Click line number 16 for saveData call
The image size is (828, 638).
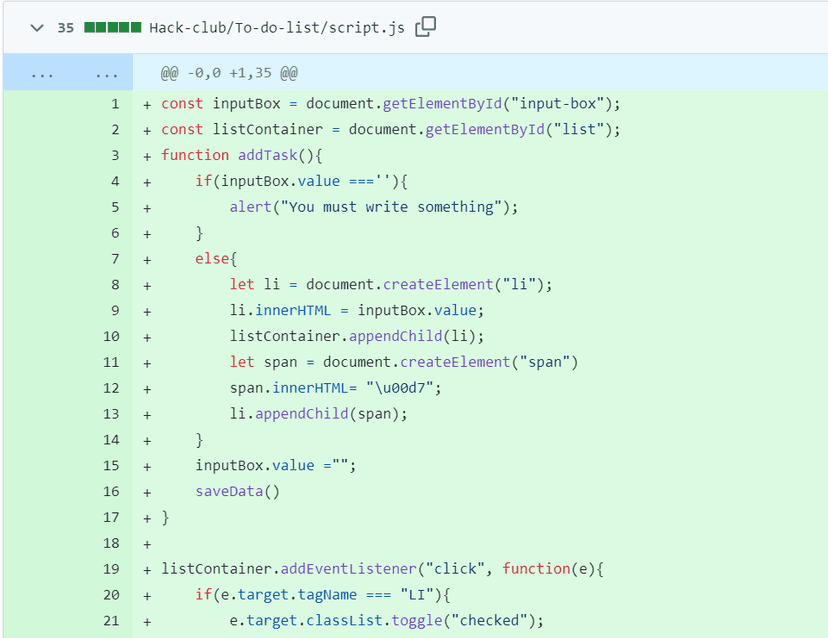pos(111,491)
